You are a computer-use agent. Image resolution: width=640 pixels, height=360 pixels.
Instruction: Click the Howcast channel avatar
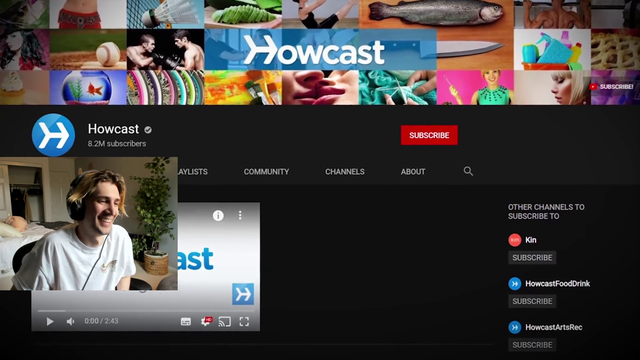[53, 135]
